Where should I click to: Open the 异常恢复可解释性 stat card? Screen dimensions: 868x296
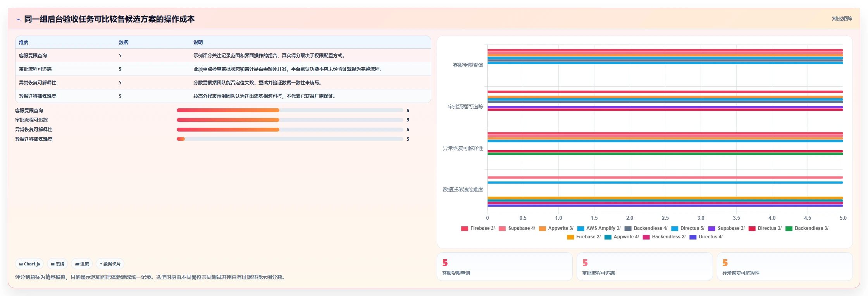point(785,267)
